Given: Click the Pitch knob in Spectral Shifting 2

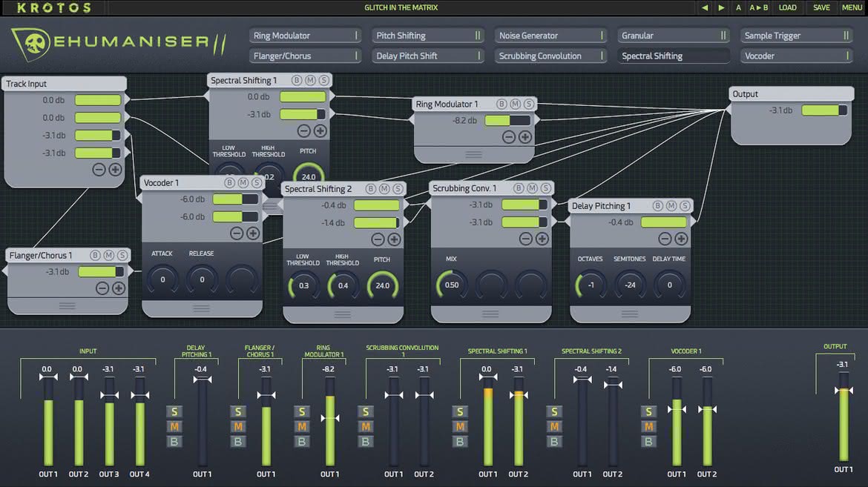Looking at the screenshot, I should pyautogui.click(x=383, y=285).
